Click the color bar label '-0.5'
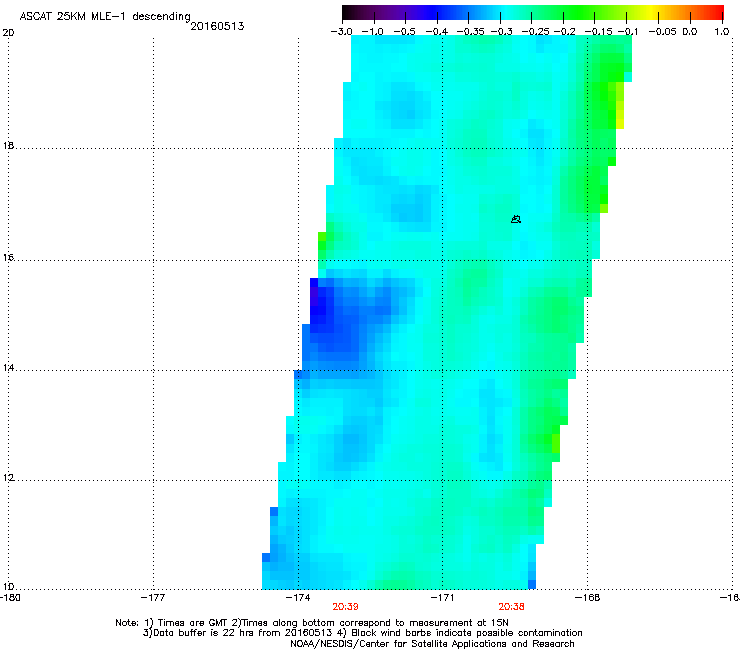This screenshot has width=740, height=650. pyautogui.click(x=404, y=32)
